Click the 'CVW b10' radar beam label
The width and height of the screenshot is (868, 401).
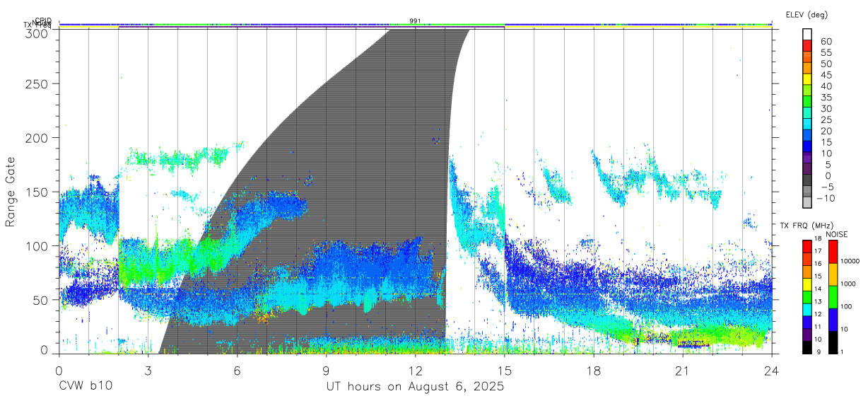click(85, 386)
